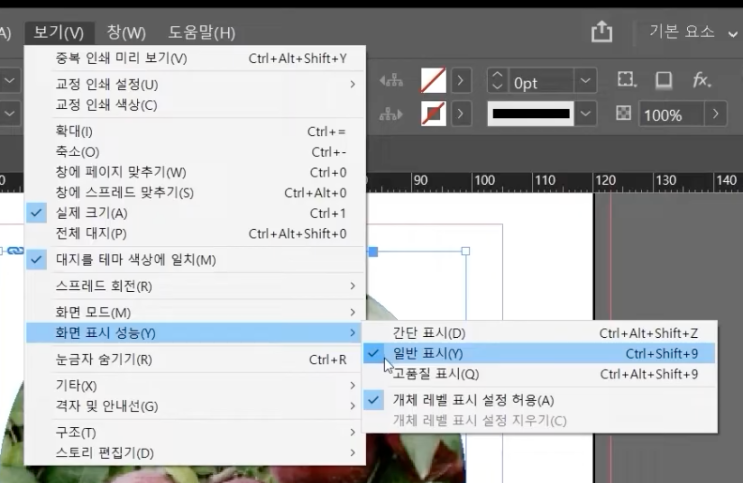Image resolution: width=743 pixels, height=483 pixels.
Task: Click the text wrap frame icon next to 0pt
Action: coord(626,80)
